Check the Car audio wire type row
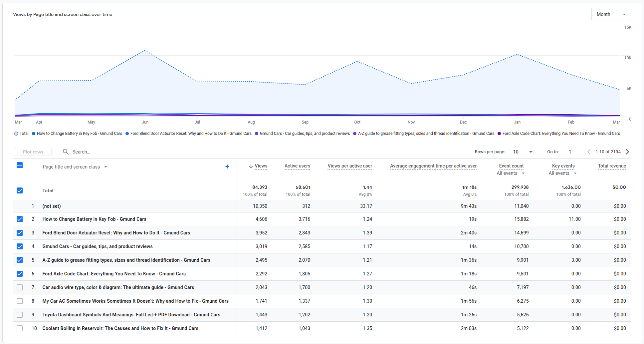Image resolution: width=644 pixels, height=344 pixels. [20, 287]
